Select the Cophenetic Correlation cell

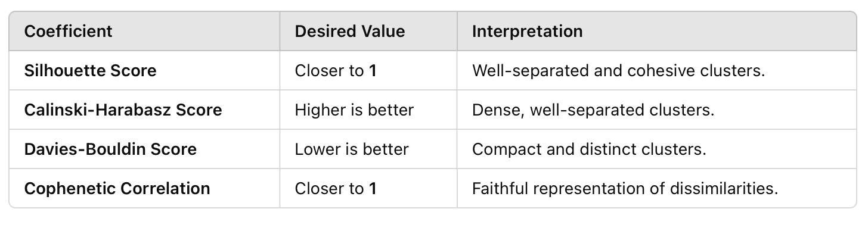tap(144, 188)
